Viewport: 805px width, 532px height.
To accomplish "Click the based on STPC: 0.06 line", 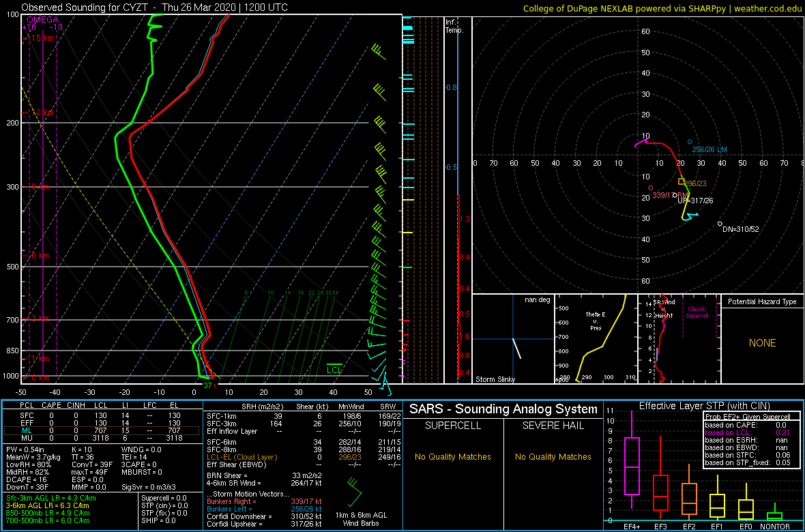I will 749,456.
